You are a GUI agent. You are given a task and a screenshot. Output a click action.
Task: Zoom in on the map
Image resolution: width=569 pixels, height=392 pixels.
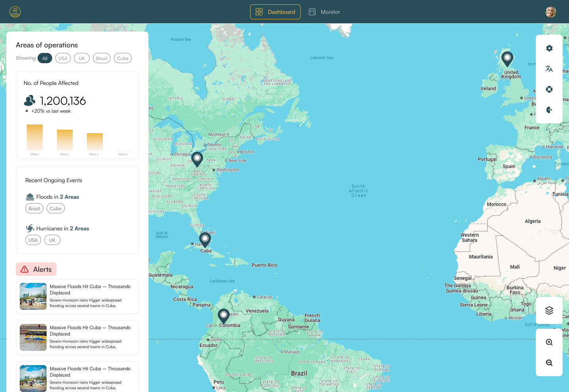click(x=549, y=342)
